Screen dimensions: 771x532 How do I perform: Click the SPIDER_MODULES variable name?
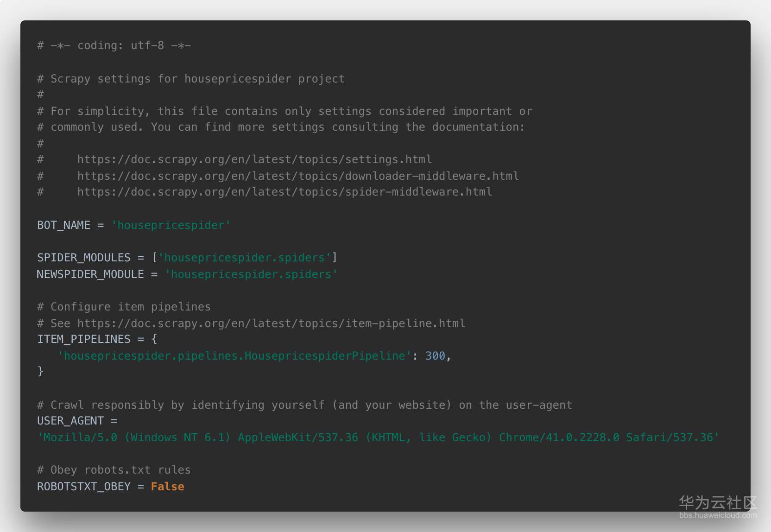[x=83, y=258]
